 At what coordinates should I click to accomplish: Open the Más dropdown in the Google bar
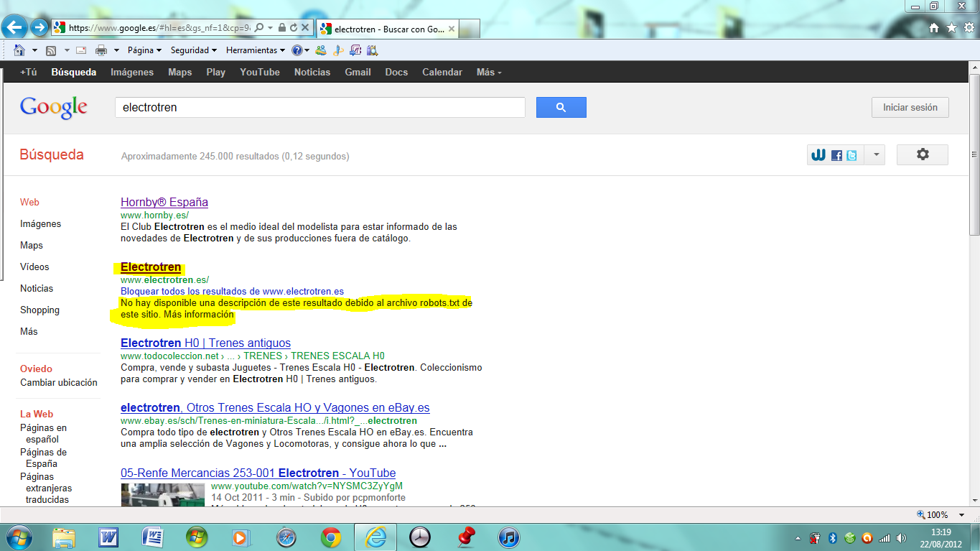click(x=489, y=73)
